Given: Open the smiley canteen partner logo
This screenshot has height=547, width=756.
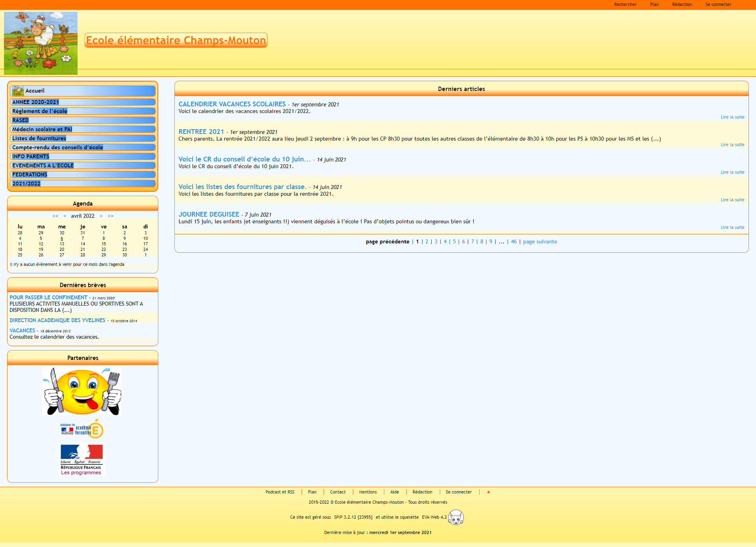Looking at the screenshot, I should (82, 391).
